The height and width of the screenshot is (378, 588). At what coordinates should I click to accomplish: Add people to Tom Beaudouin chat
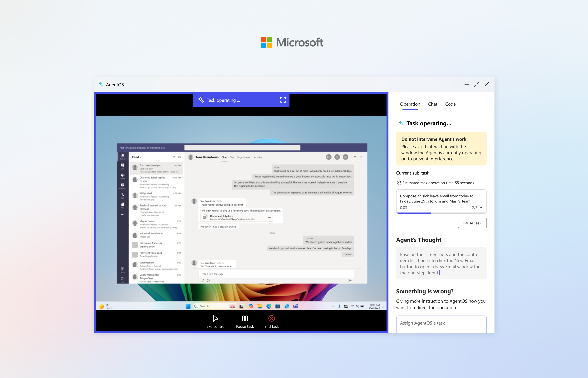pos(355,157)
